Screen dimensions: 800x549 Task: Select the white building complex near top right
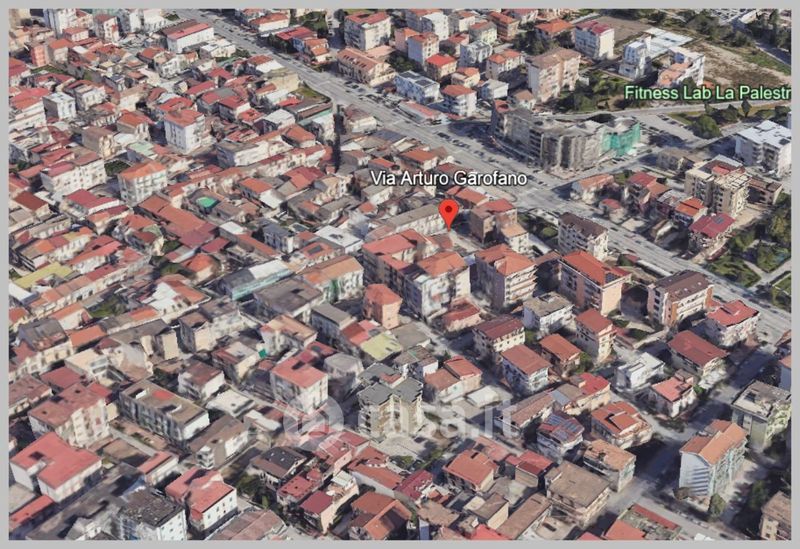pyautogui.click(x=660, y=55)
